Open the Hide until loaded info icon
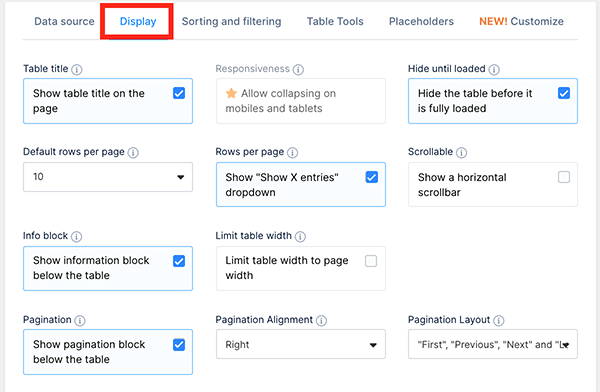The width and height of the screenshot is (600, 392). point(494,69)
